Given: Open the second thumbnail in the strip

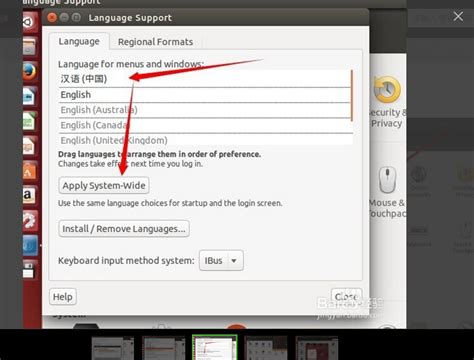Looking at the screenshot, I should click(x=164, y=348).
